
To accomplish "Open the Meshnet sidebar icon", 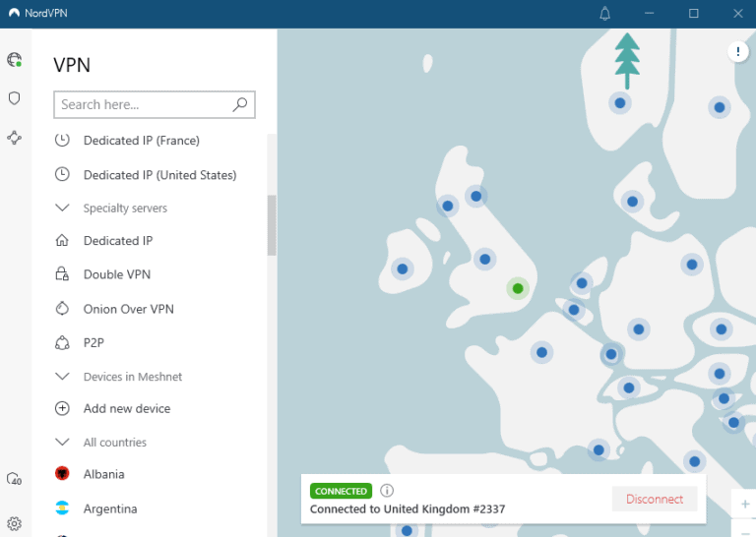I will pos(14,138).
